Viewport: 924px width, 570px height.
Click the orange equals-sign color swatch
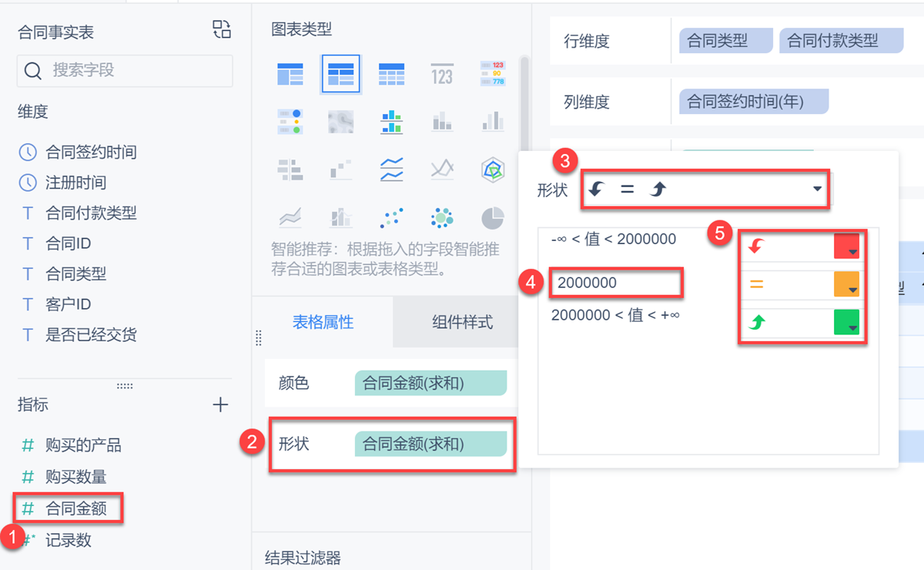[845, 284]
